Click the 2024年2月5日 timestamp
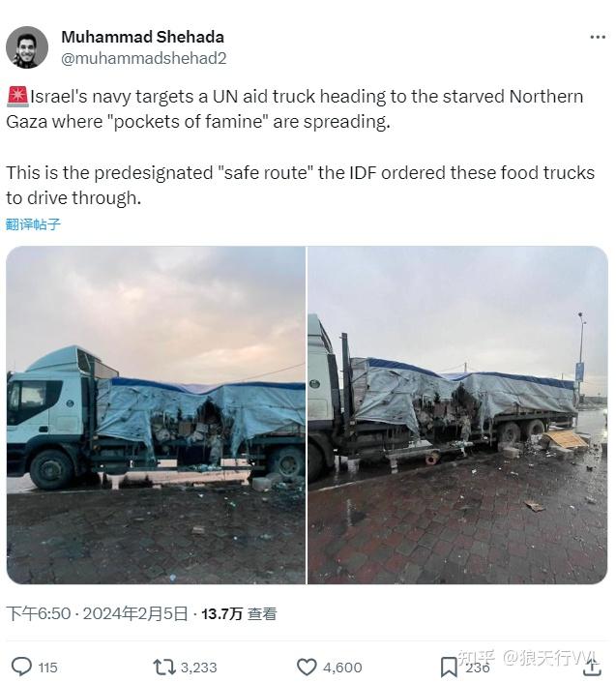 [135, 613]
